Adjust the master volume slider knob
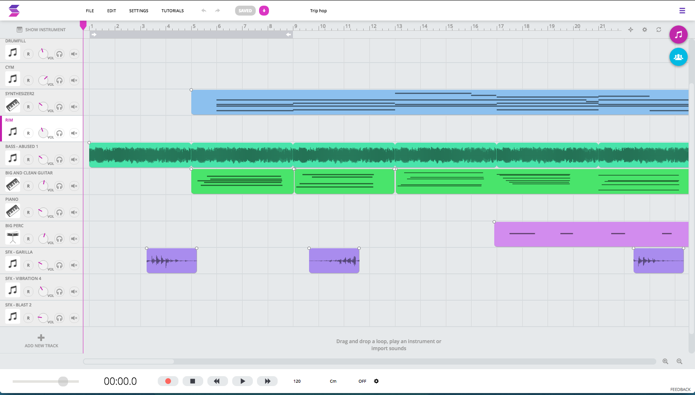Viewport: 695px width, 395px height. 63,381
